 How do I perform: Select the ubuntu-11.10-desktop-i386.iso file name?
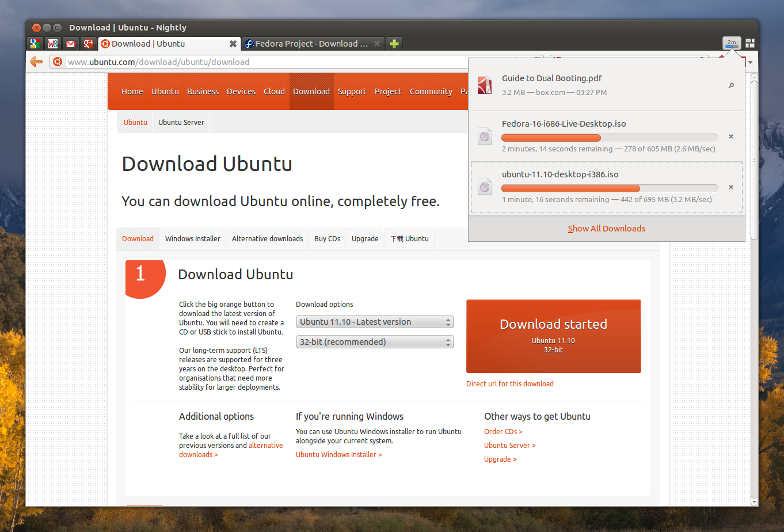(560, 174)
